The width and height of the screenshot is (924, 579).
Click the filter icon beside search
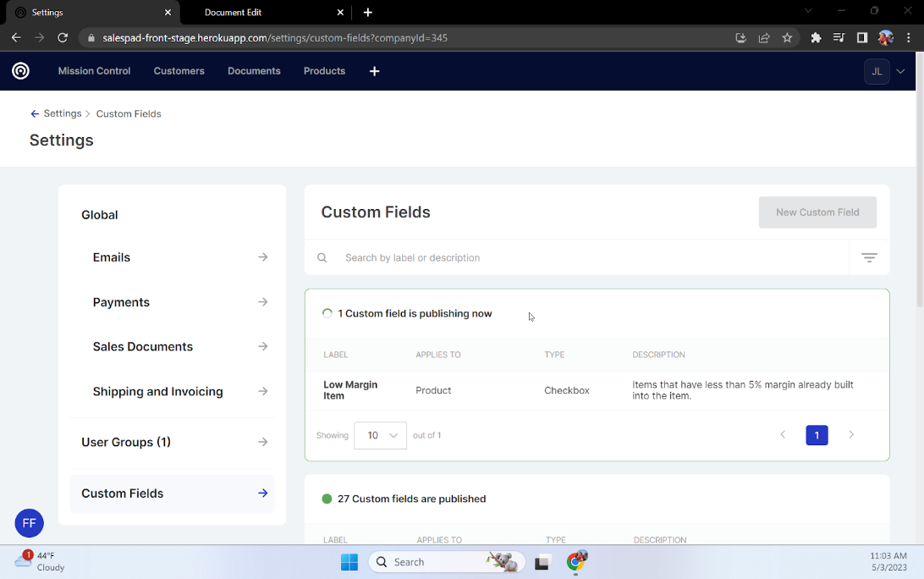point(869,257)
